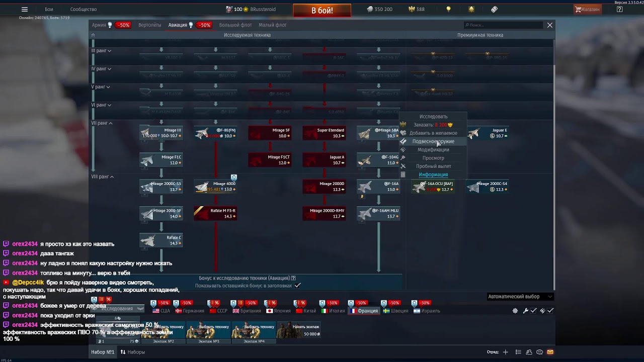The height and width of the screenshot is (362, 644).
Task: Open the Сообщество menu
Action: click(84, 9)
